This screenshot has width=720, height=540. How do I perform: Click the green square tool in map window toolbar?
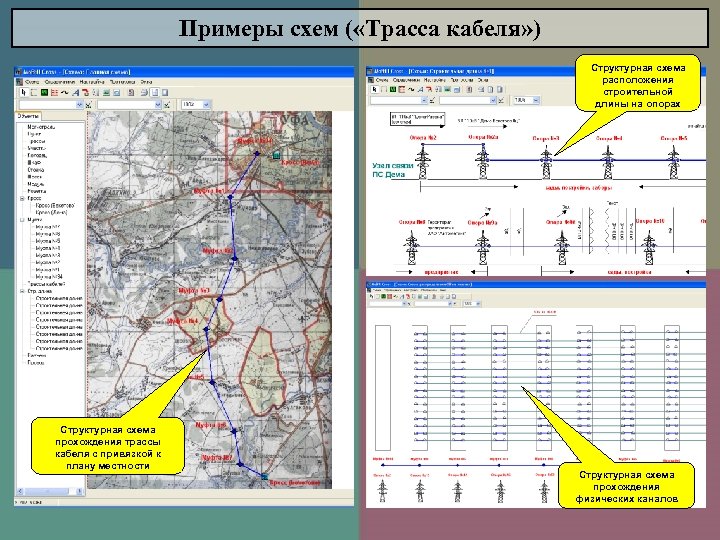(44, 93)
